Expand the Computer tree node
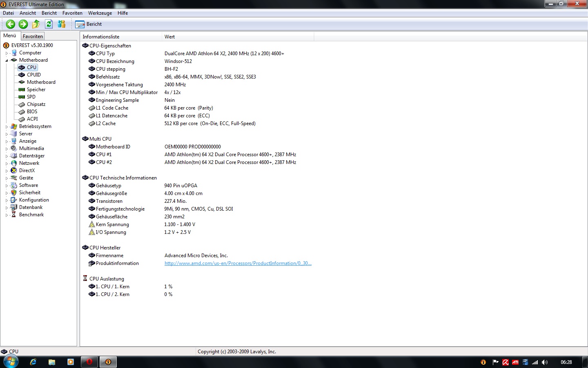 click(7, 53)
